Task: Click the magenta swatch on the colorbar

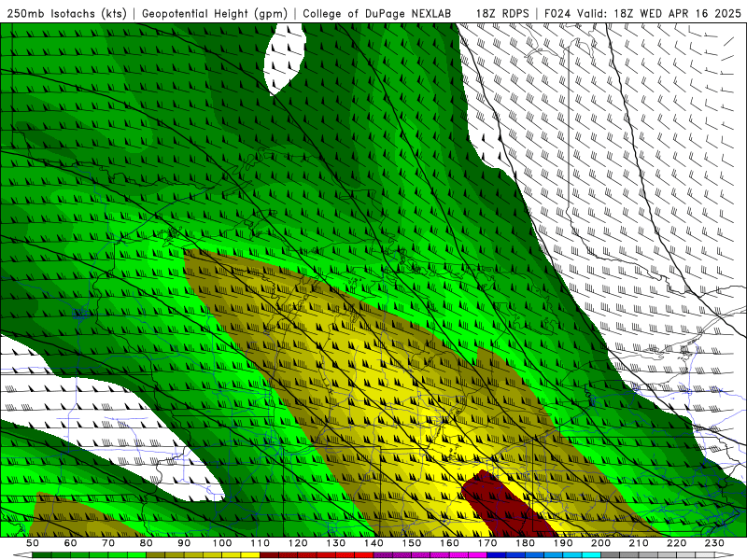Action: coord(478,555)
